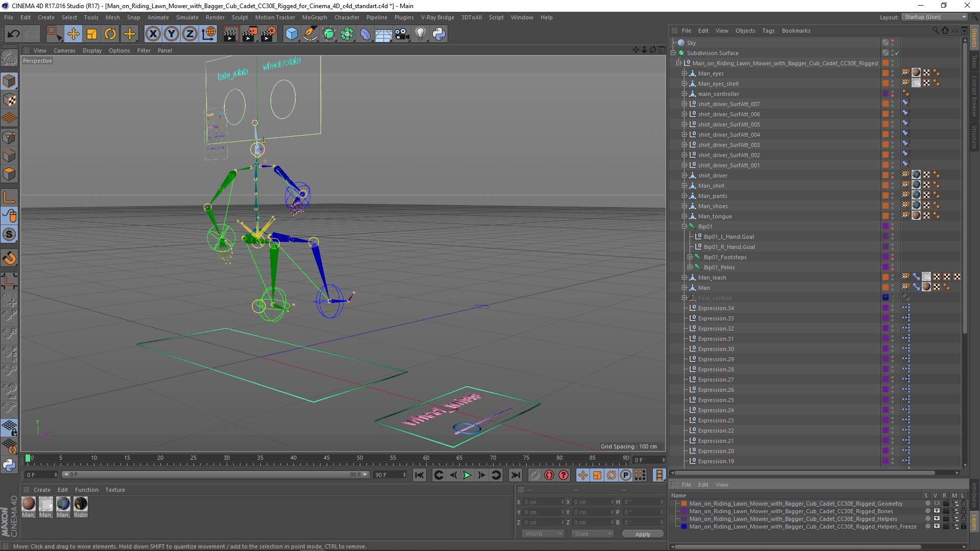Go to start of animation

[419, 475]
